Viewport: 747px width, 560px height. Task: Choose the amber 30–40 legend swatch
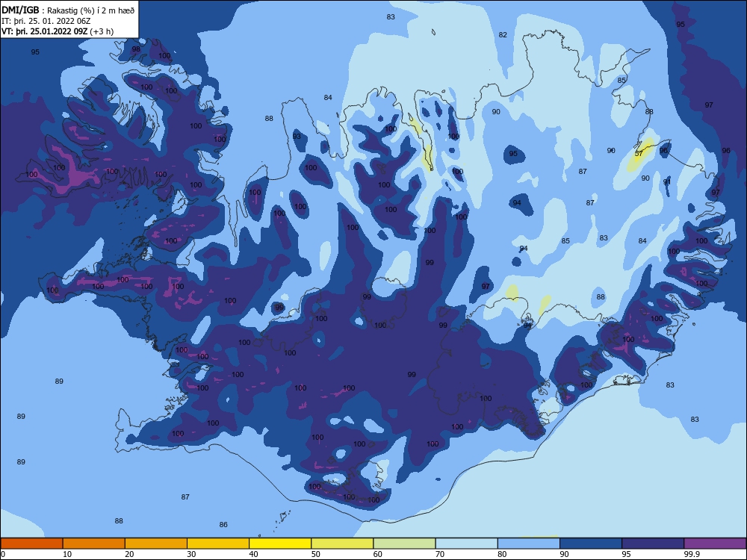[x=218, y=544]
